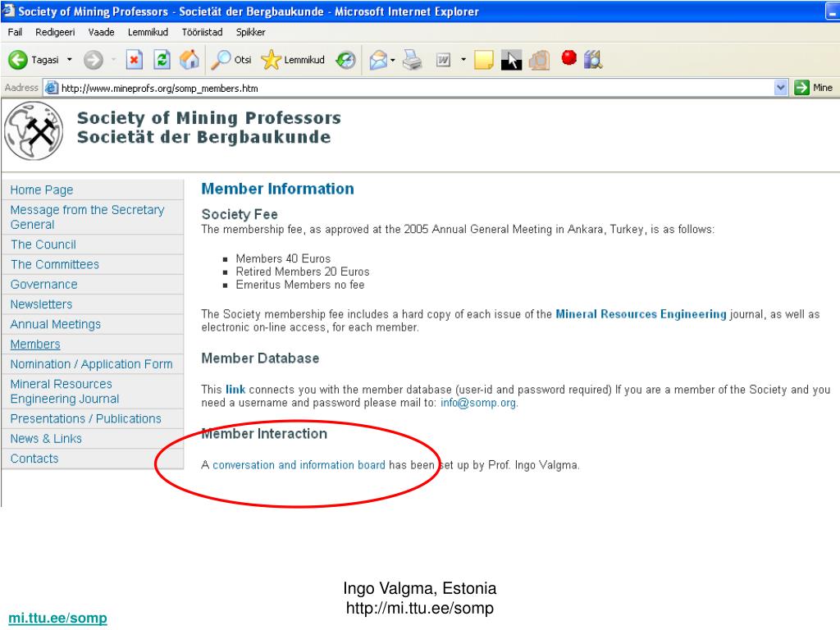Click the Society globe and hammers logo

coord(33,130)
